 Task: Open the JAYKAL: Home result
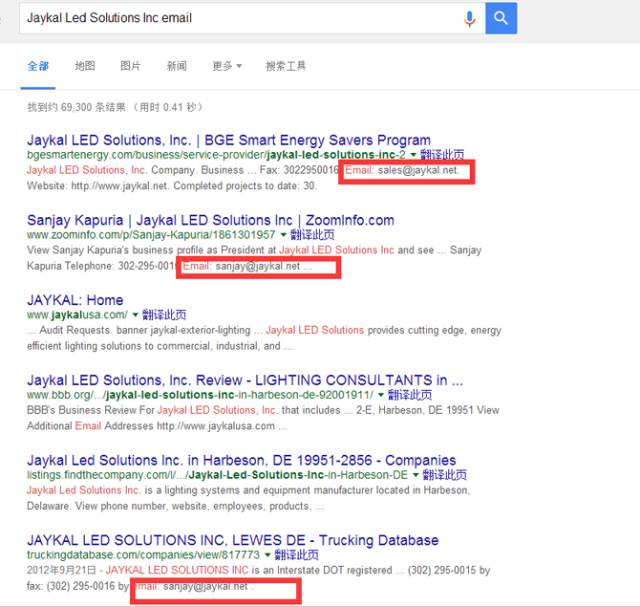click(75, 300)
